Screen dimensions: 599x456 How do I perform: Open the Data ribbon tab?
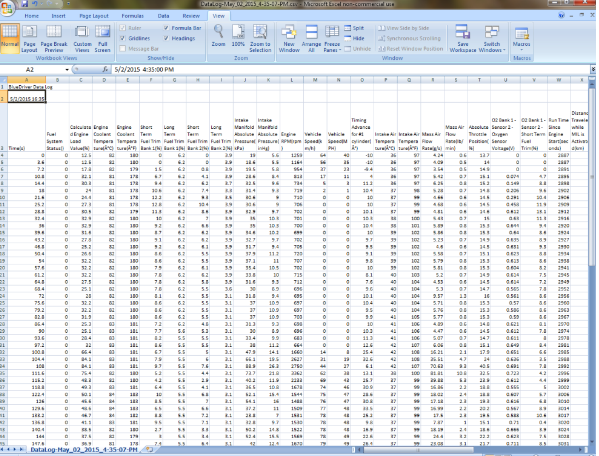164,16
